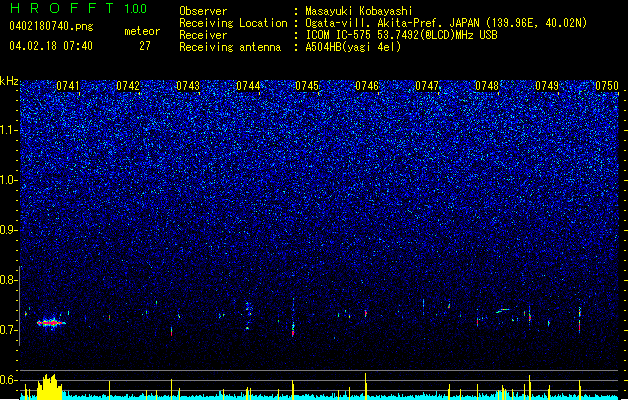
Task: Select the ICOM IC-575 receiver text
Action: 401,35
